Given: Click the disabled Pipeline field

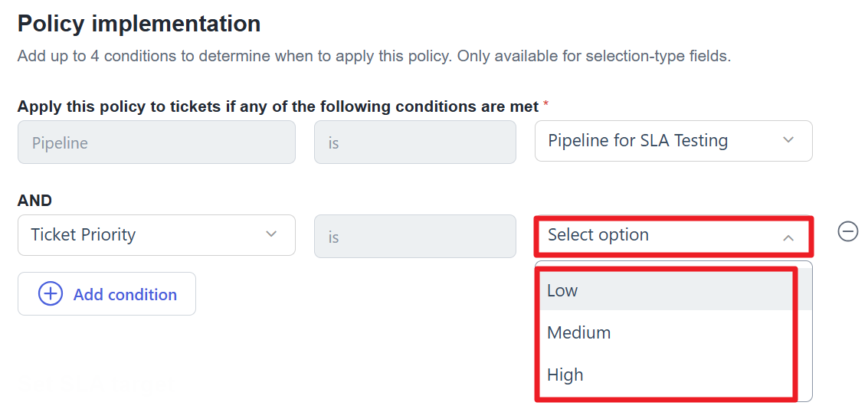Looking at the screenshot, I should pyautogui.click(x=156, y=142).
